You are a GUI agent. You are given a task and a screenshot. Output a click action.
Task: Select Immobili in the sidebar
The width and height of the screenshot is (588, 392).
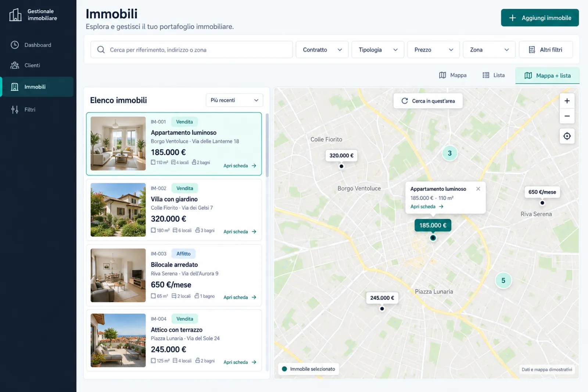pyautogui.click(x=38, y=87)
